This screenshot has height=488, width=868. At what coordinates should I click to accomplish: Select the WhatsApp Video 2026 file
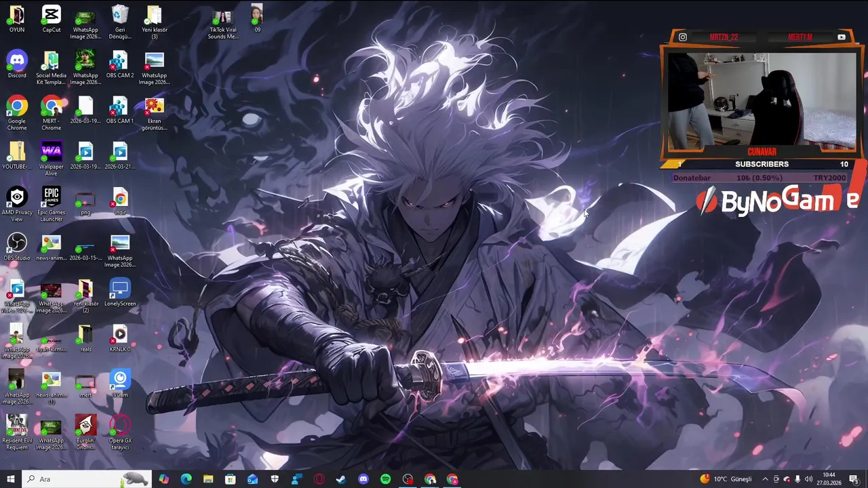point(17,296)
